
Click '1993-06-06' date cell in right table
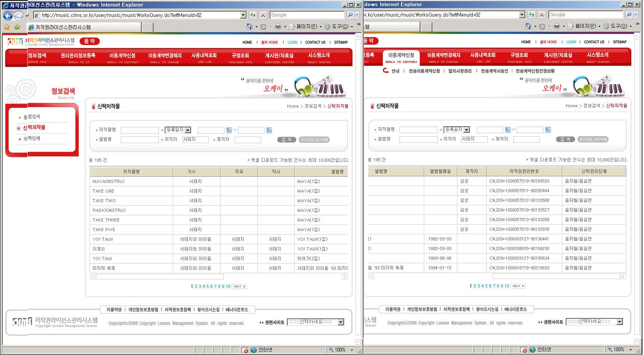440,258
